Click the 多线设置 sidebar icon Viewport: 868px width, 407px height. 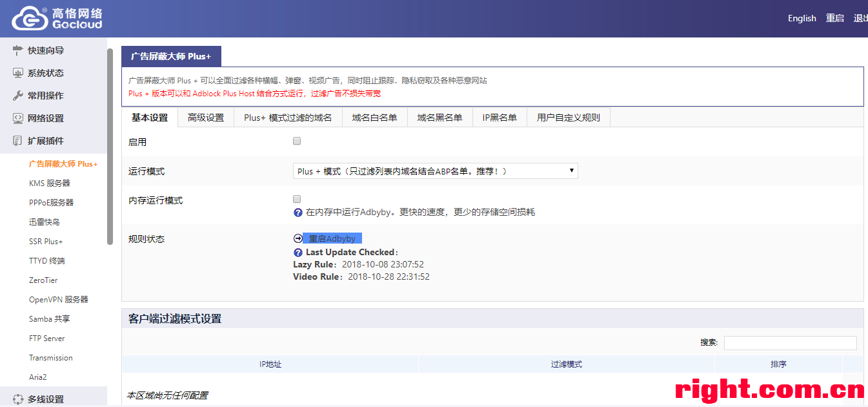point(18,399)
